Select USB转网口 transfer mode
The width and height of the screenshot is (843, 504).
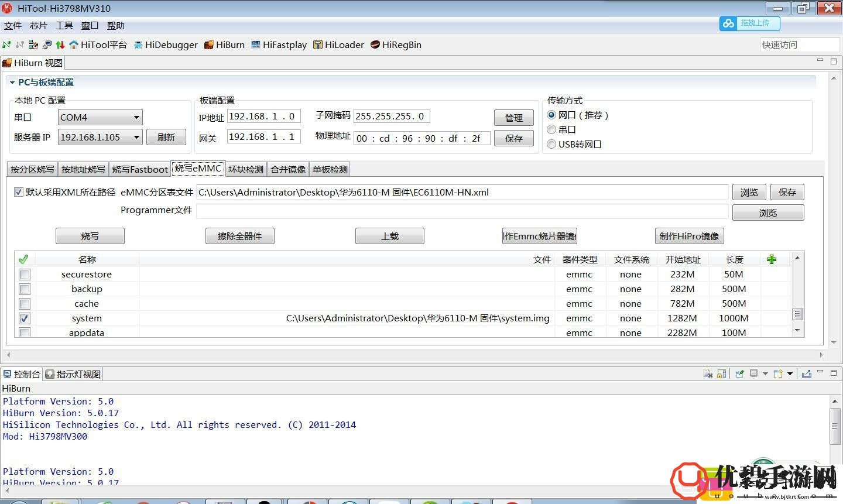point(551,144)
